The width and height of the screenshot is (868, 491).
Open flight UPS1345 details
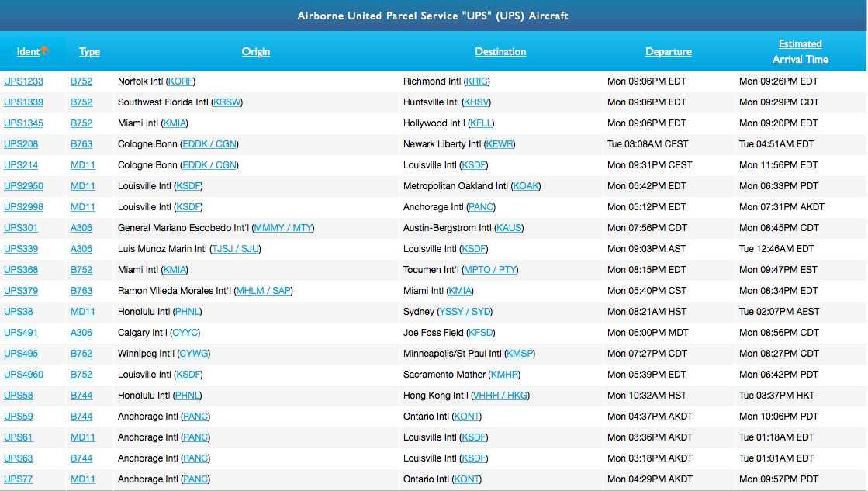[23, 123]
